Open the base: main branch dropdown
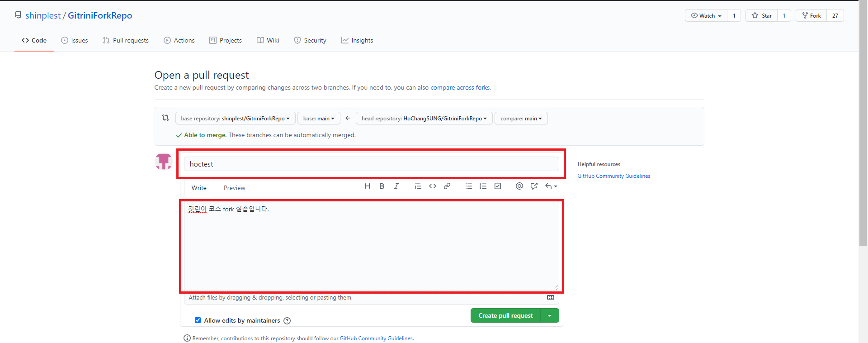This screenshot has height=343, width=868. tap(319, 119)
